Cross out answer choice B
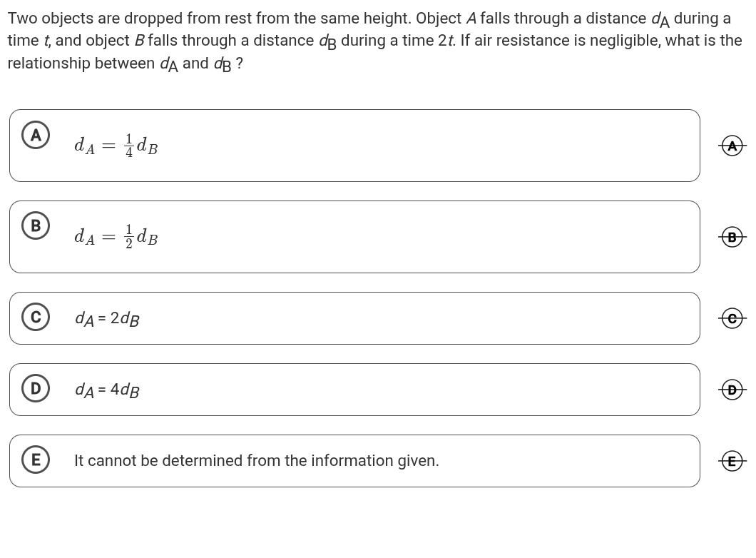756x558 pixels. (732, 238)
